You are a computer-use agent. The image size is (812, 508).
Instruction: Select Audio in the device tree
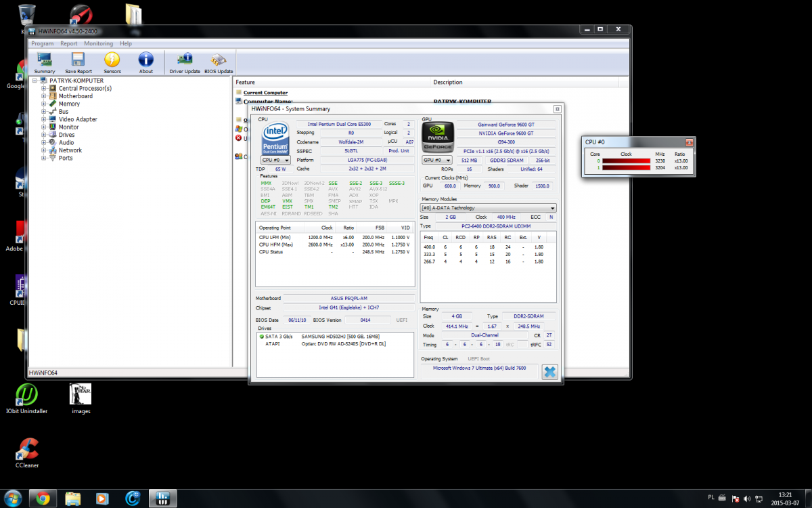point(66,143)
